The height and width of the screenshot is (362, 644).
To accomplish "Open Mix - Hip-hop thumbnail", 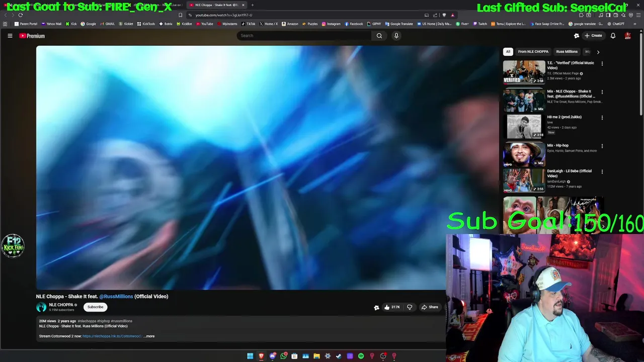I will click(x=524, y=154).
